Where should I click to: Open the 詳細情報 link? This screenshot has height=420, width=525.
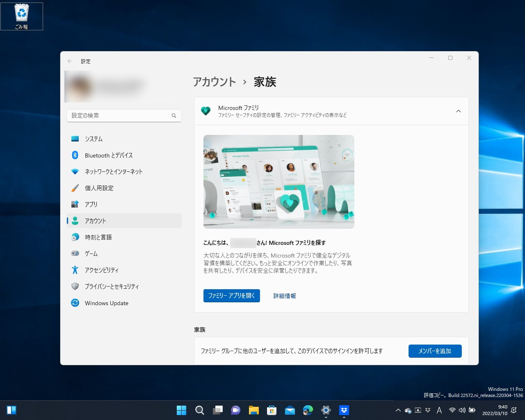tap(284, 295)
